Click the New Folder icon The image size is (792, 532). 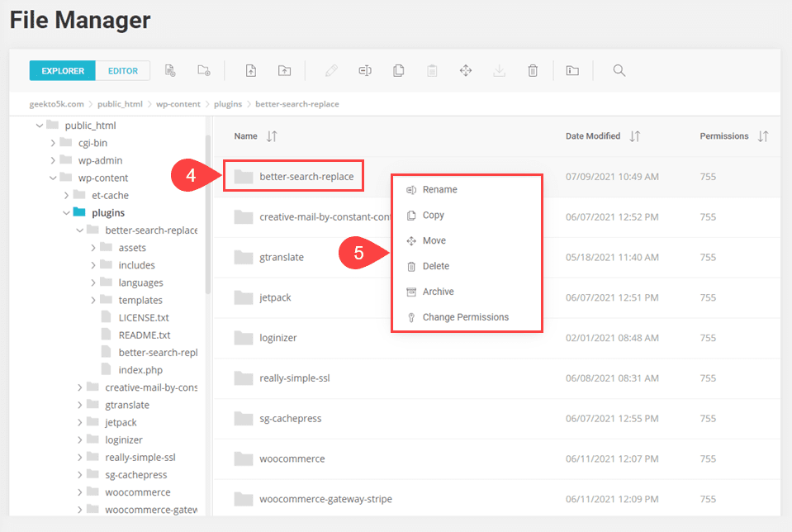pos(204,70)
